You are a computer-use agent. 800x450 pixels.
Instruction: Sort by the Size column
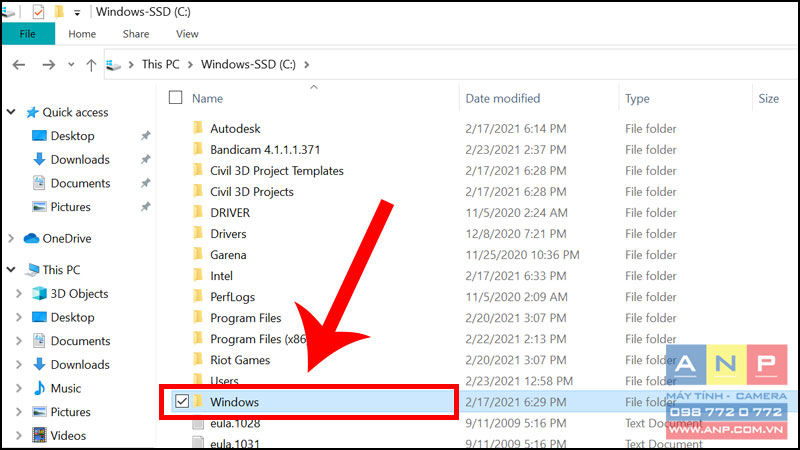click(768, 98)
